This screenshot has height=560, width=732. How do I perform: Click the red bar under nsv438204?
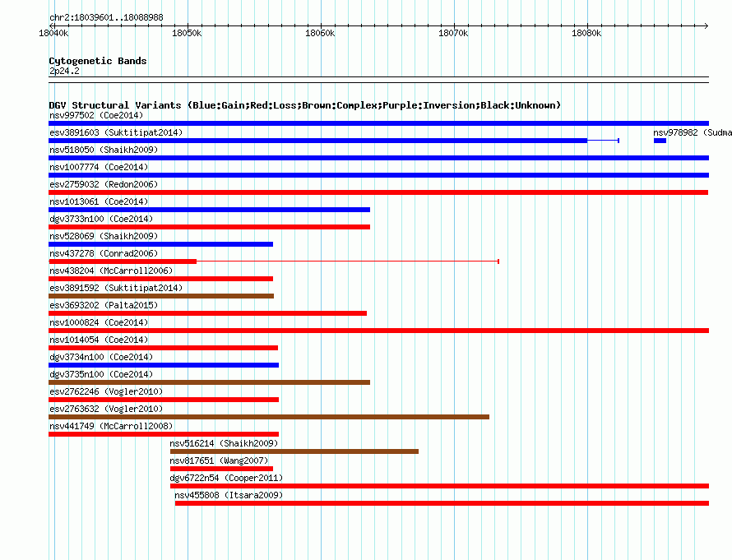point(160,279)
